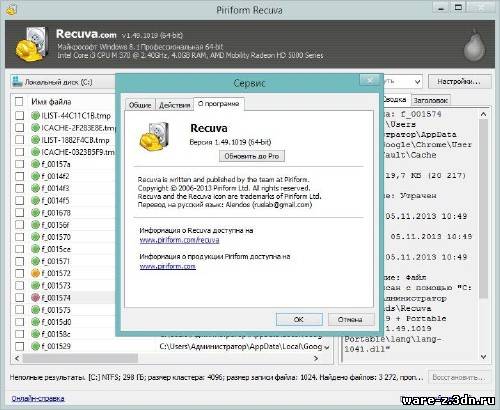500x410 pixels.
Task: Click green status icon of f_00156f
Action: pyautogui.click(x=35, y=225)
